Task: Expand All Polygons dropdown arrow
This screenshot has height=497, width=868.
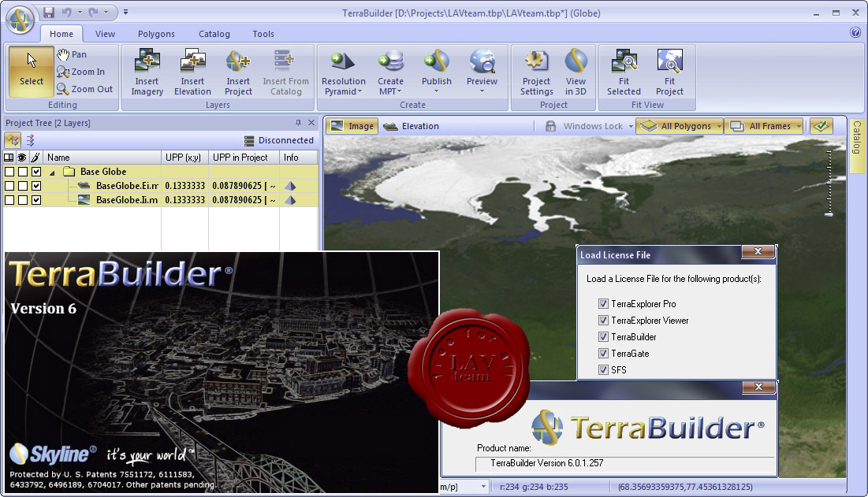Action: 719,127
